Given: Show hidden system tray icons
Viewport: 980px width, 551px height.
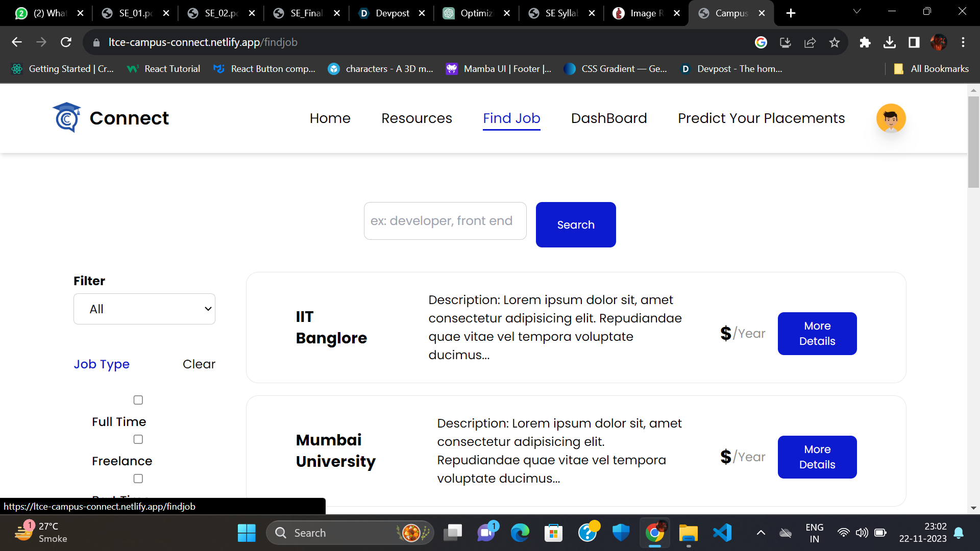Looking at the screenshot, I should (x=761, y=533).
